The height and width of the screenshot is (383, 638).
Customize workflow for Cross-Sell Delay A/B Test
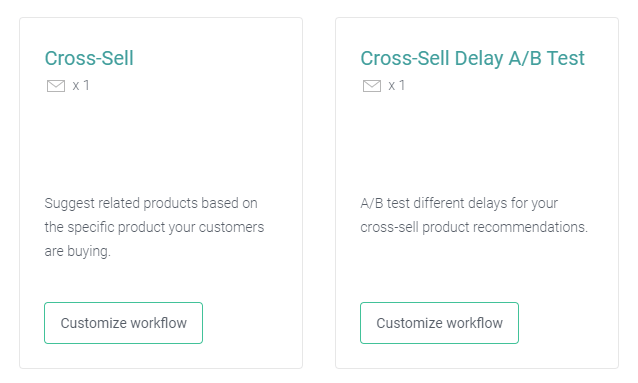(x=439, y=323)
